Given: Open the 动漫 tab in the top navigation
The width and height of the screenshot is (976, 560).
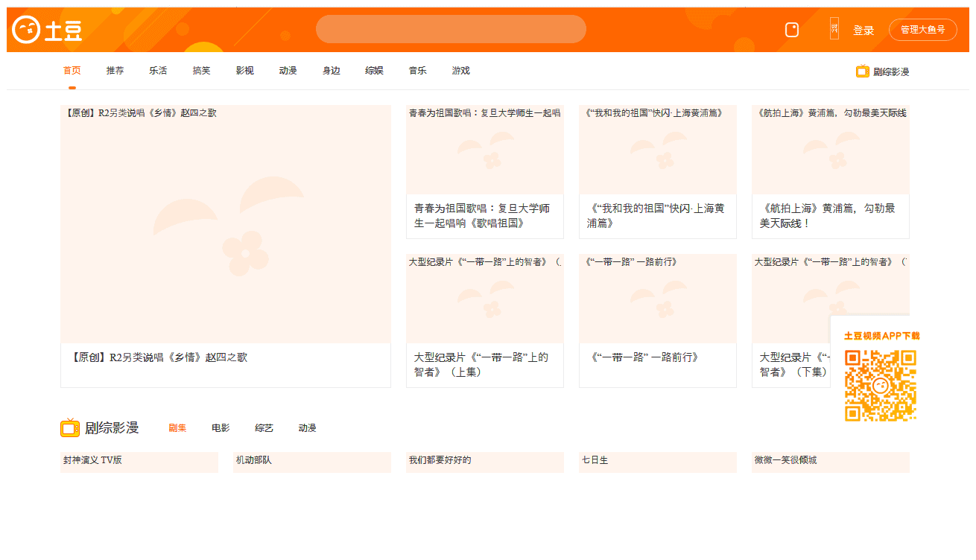Looking at the screenshot, I should (x=288, y=71).
